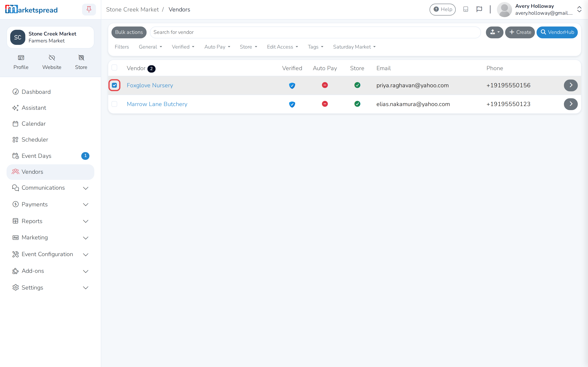Click the pin sidebar icon
The width and height of the screenshot is (588, 367).
coord(89,9)
